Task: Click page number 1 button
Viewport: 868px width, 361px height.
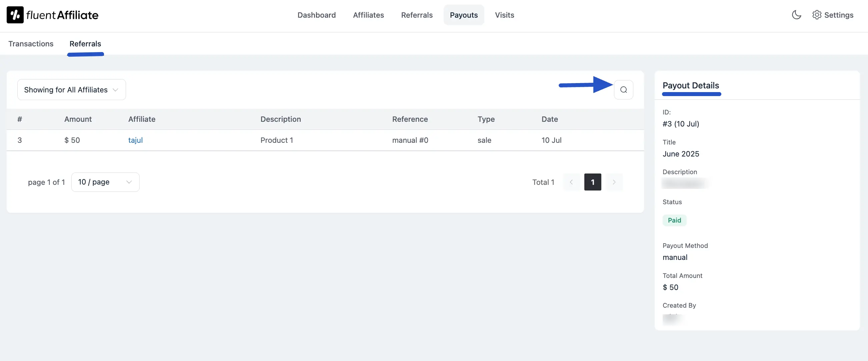Action: point(592,182)
